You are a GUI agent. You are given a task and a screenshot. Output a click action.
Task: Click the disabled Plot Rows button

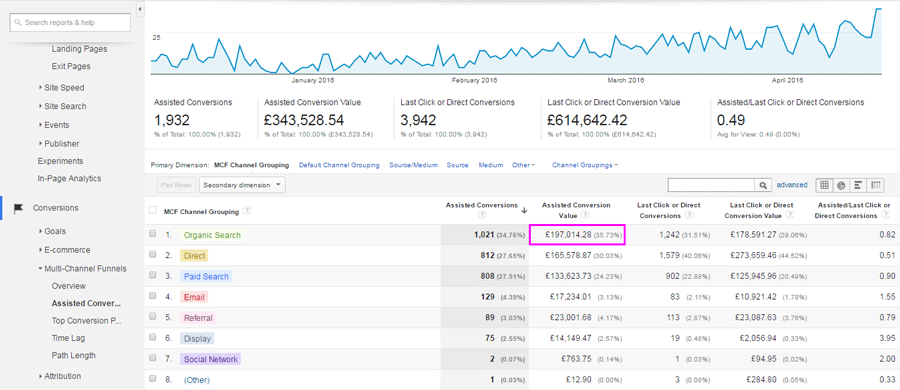point(176,185)
